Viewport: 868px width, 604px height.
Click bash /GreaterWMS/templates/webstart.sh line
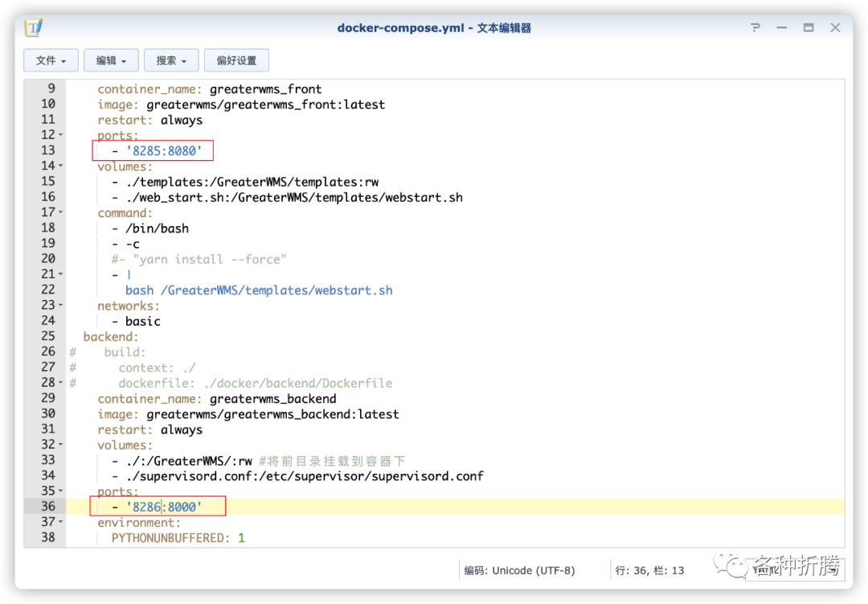(259, 291)
